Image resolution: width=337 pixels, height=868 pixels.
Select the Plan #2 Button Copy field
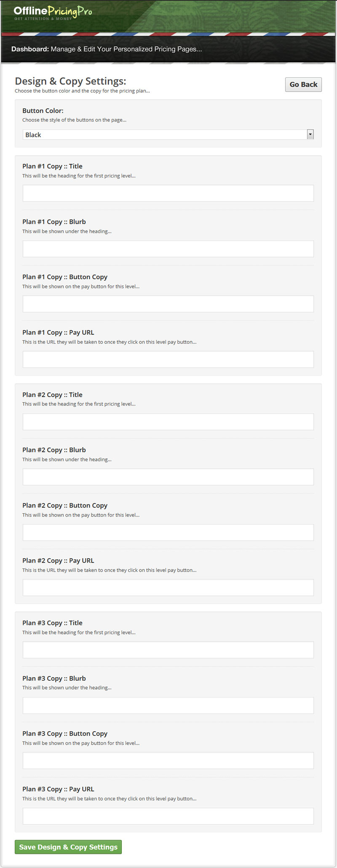click(168, 532)
